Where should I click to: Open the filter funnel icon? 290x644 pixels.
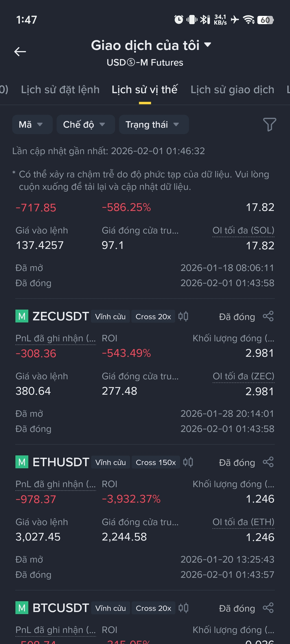pyautogui.click(x=270, y=124)
